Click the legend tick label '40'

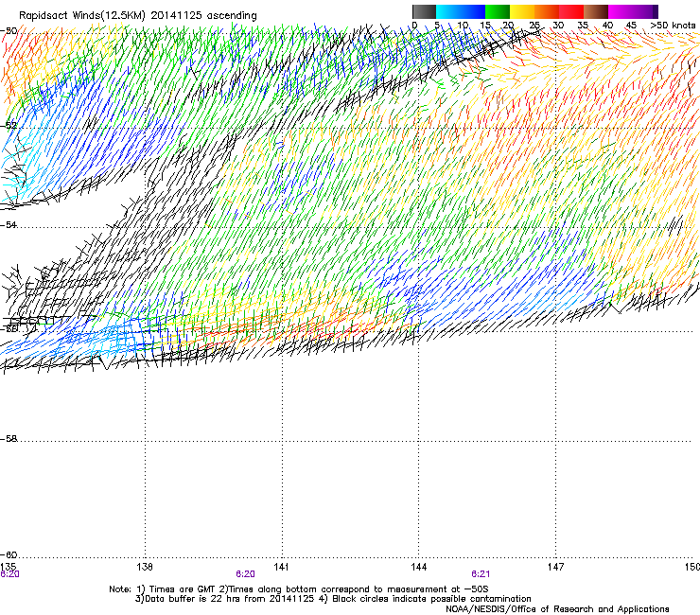607,26
